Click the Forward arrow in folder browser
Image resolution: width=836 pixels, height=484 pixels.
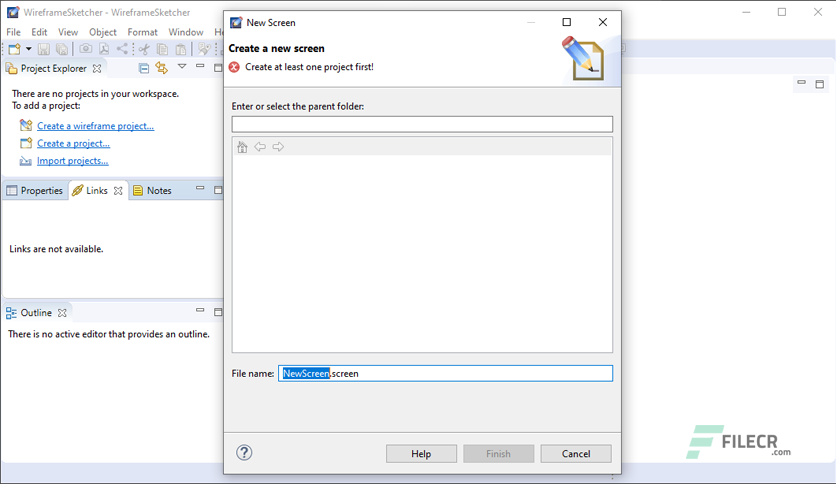(x=278, y=147)
